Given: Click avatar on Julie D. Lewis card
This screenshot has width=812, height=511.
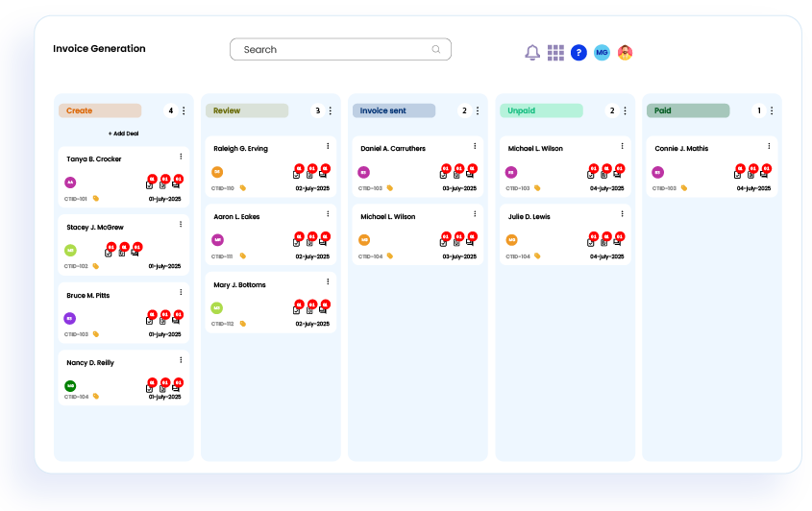Looking at the screenshot, I should pyautogui.click(x=511, y=240).
